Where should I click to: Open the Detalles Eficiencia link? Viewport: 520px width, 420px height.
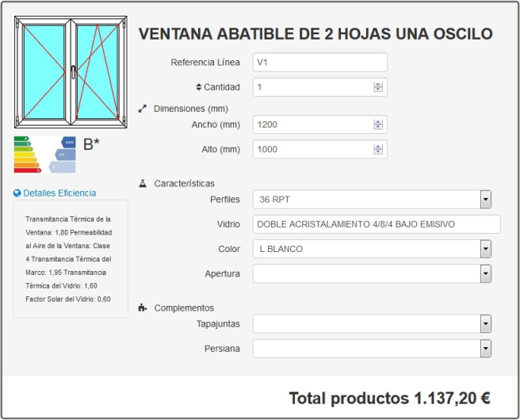pyautogui.click(x=59, y=193)
